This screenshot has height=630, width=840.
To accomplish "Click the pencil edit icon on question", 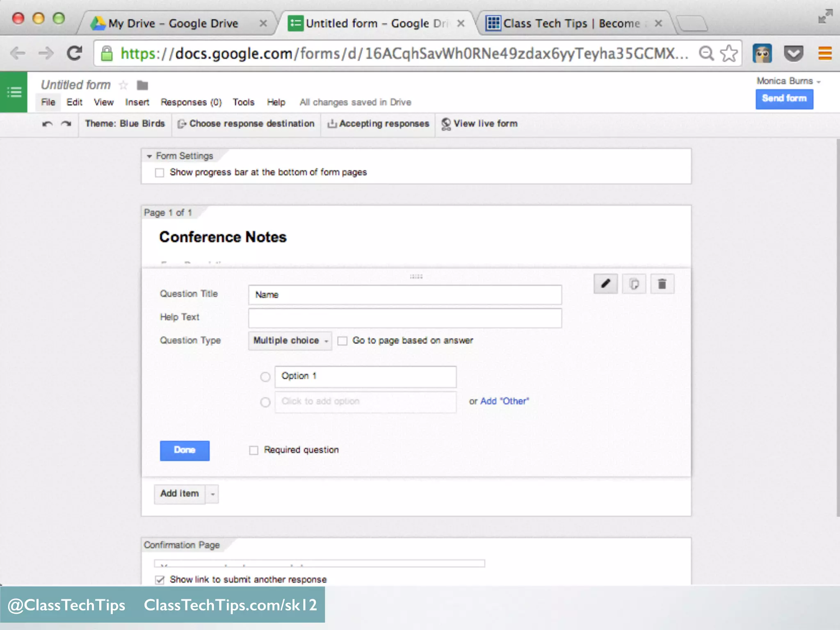I will click(605, 284).
